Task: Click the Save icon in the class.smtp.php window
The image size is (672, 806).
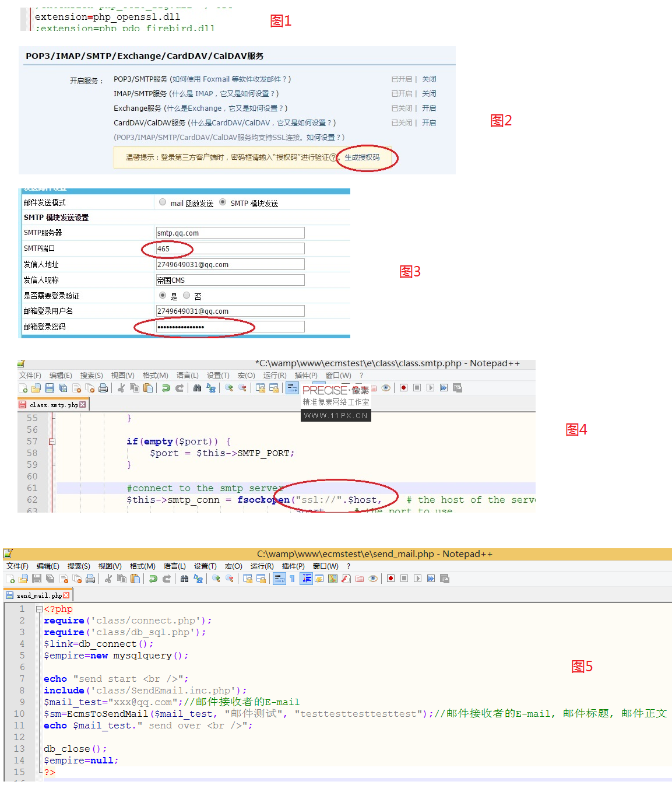Action: point(50,388)
